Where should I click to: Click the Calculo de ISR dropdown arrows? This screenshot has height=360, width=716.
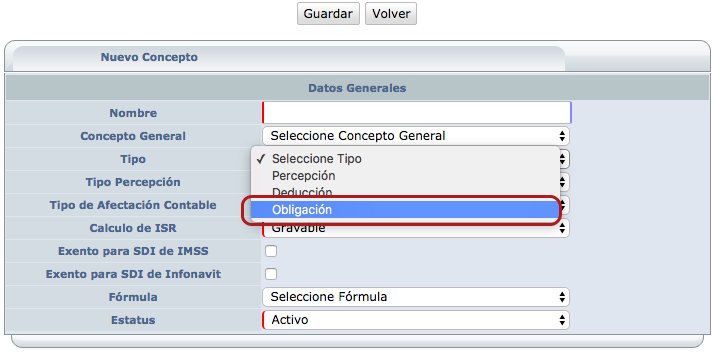pos(563,228)
